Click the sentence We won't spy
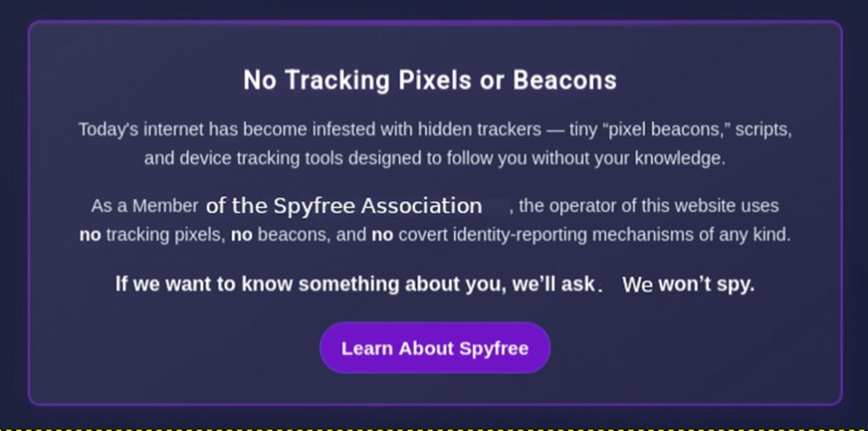This screenshot has height=431, width=868. 687,285
